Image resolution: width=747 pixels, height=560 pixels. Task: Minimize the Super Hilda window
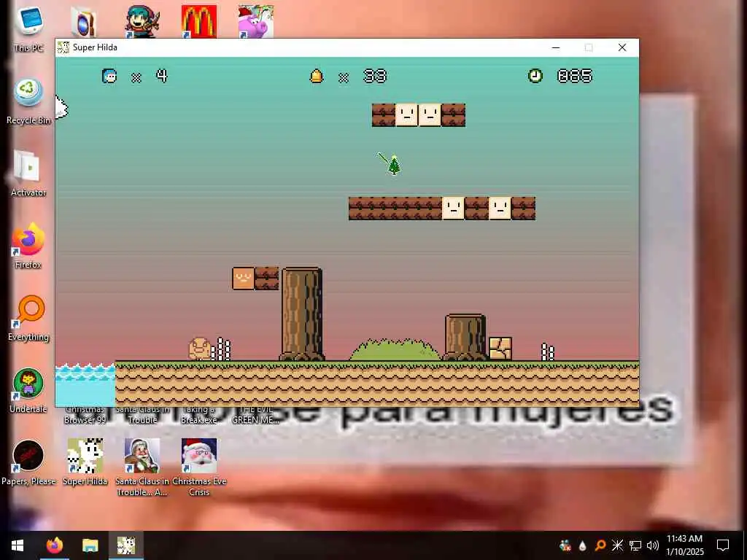(x=555, y=47)
